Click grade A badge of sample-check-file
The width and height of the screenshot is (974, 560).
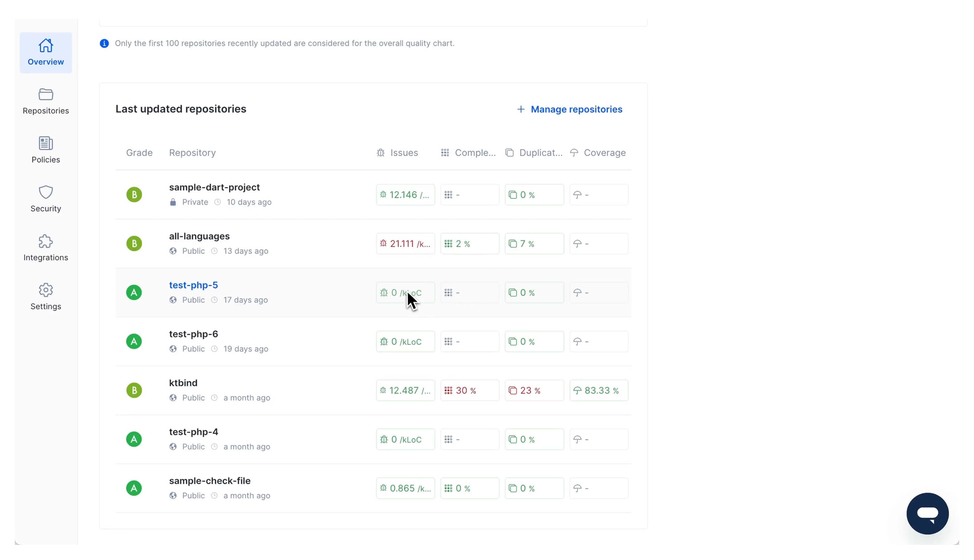click(x=134, y=488)
